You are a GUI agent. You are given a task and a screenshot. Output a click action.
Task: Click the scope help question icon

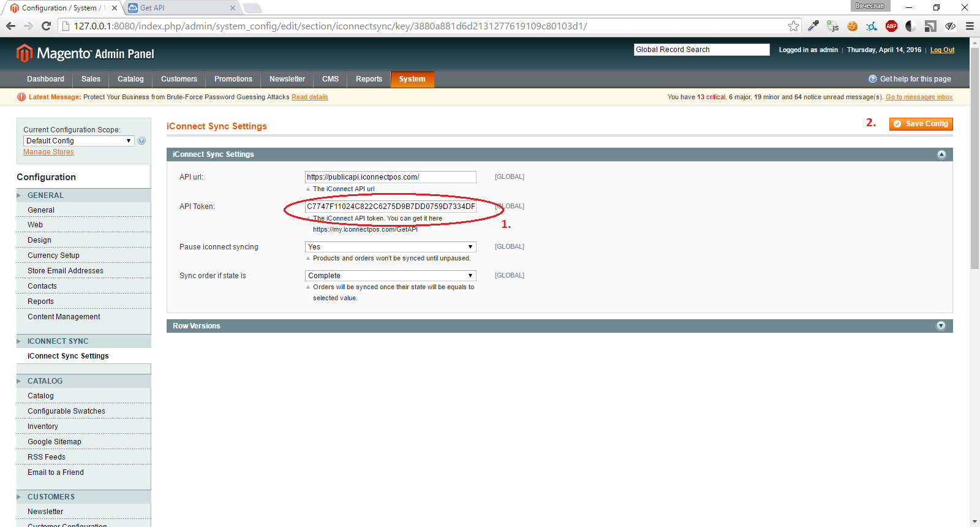[x=141, y=140]
